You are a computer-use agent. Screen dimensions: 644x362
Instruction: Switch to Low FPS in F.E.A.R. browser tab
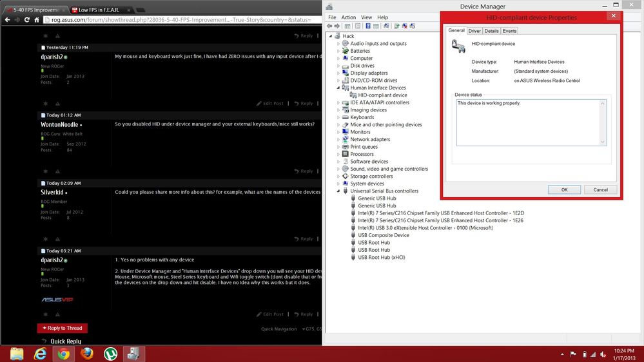point(101,10)
